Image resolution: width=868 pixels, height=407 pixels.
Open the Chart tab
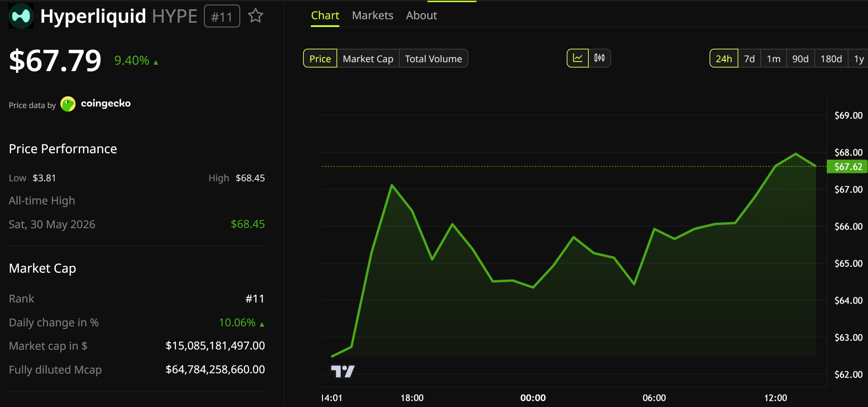coord(325,15)
